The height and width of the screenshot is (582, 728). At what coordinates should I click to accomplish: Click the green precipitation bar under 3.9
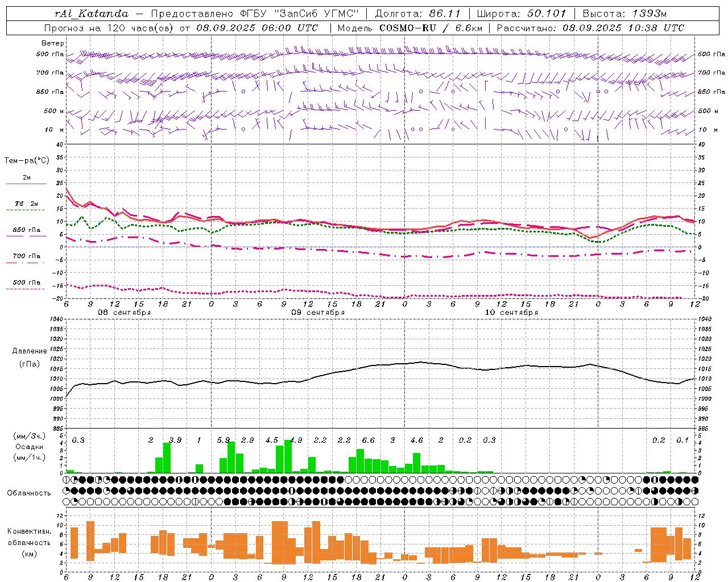tap(167, 458)
